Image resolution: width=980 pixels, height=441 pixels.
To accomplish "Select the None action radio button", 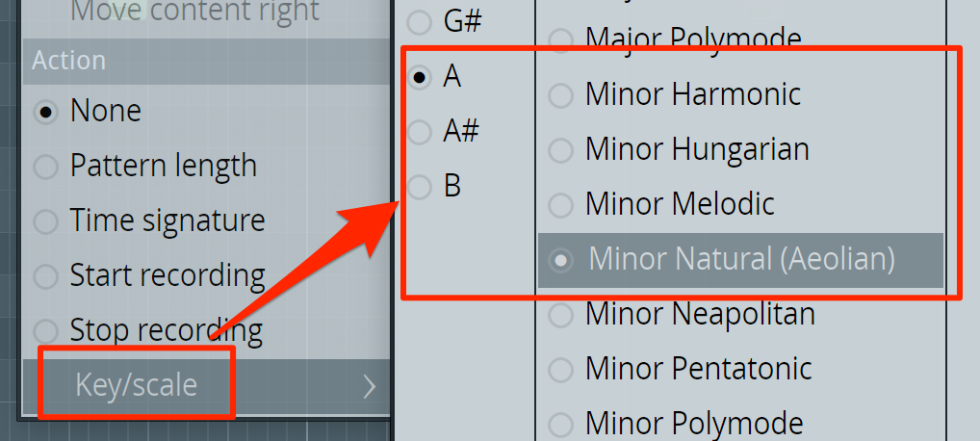I will coord(206,112).
